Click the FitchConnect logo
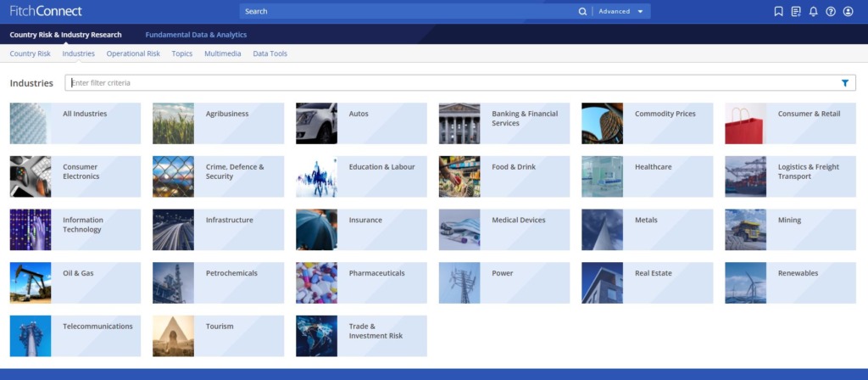This screenshot has height=380, width=868. [x=47, y=12]
